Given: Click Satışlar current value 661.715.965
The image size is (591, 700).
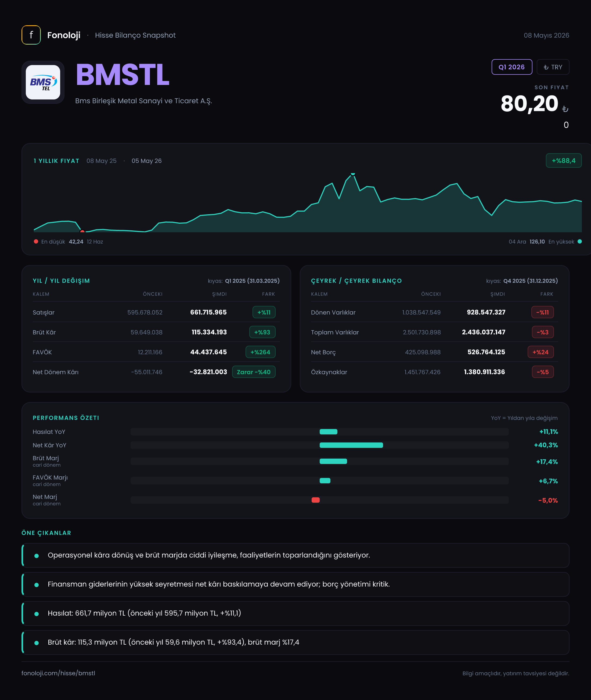Looking at the screenshot, I should [208, 312].
